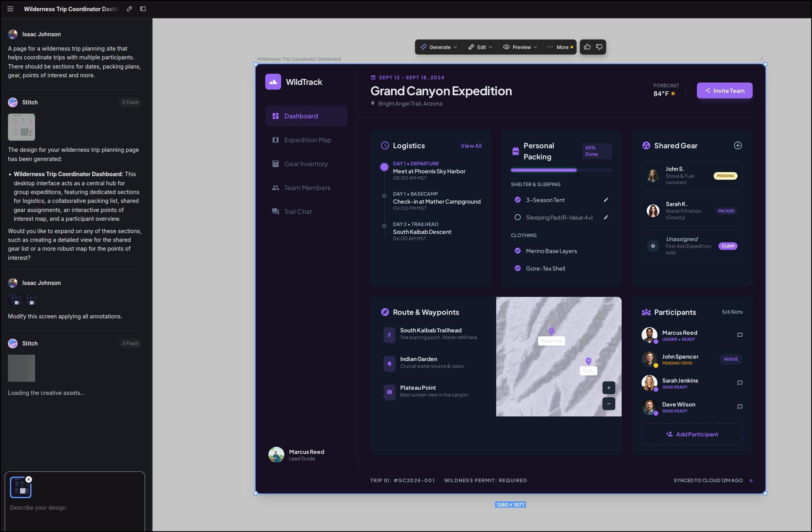This screenshot has width=812, height=532.
Task: Click the plus icon on Shared Gear
Action: point(738,145)
